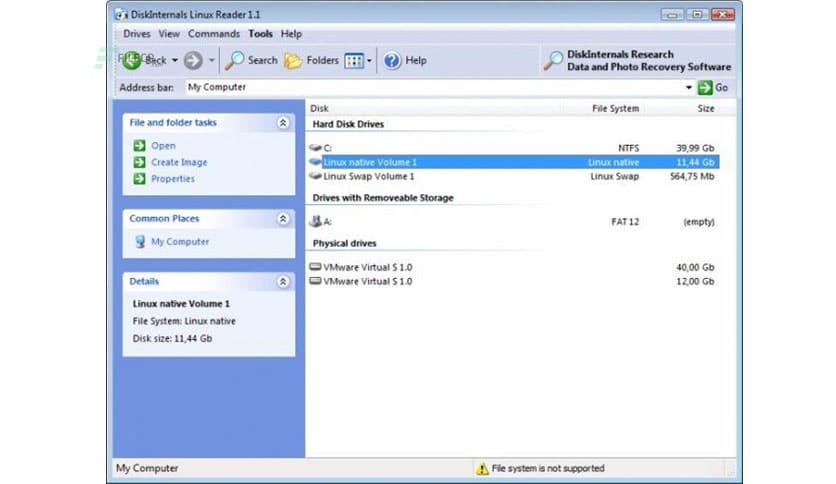Click the DiskInternals app icon in title bar
The height and width of the screenshot is (484, 836).
(x=121, y=14)
